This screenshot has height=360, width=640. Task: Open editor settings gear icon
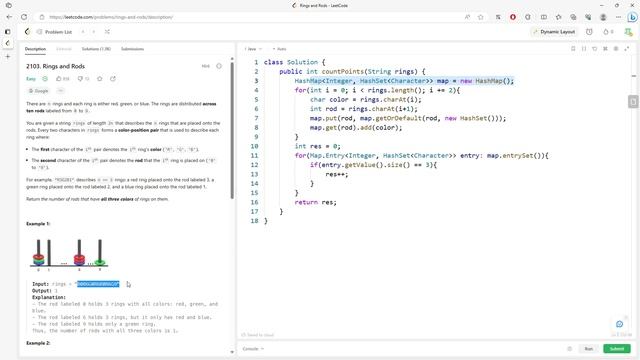(x=616, y=49)
